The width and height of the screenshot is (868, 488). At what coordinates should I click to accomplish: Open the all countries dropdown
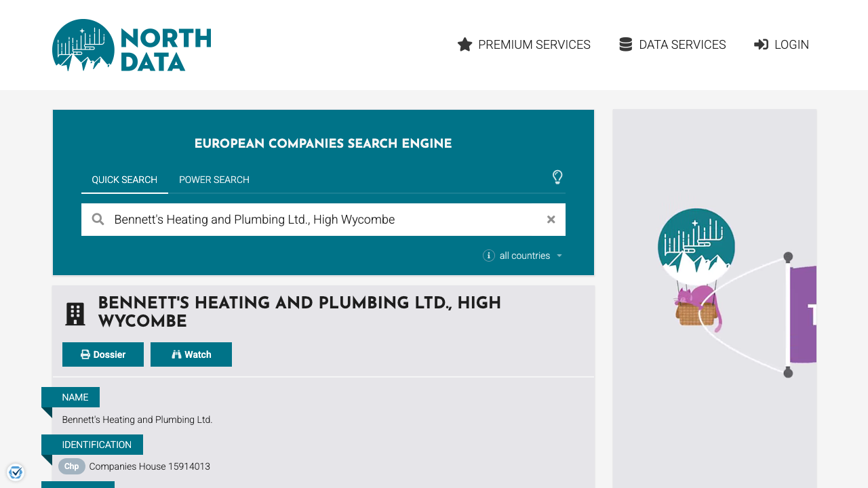tap(530, 256)
